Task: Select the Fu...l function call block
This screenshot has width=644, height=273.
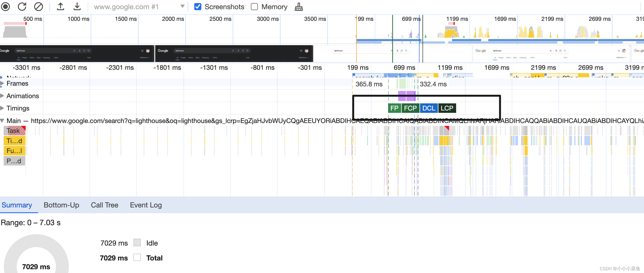Action: pos(14,151)
